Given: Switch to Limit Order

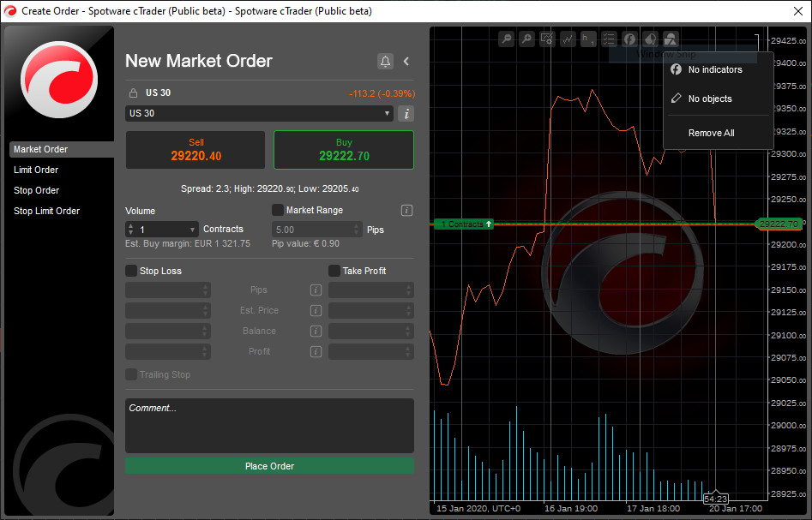Looking at the screenshot, I should pos(36,170).
